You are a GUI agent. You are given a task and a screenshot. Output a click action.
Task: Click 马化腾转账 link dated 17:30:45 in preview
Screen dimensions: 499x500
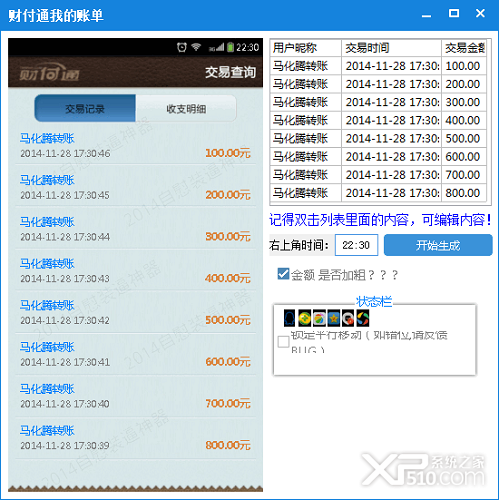47,180
